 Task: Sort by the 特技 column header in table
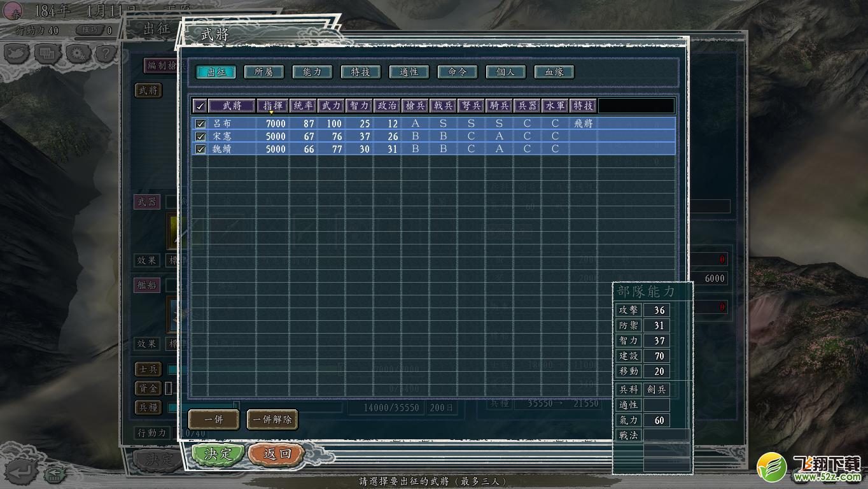point(583,106)
